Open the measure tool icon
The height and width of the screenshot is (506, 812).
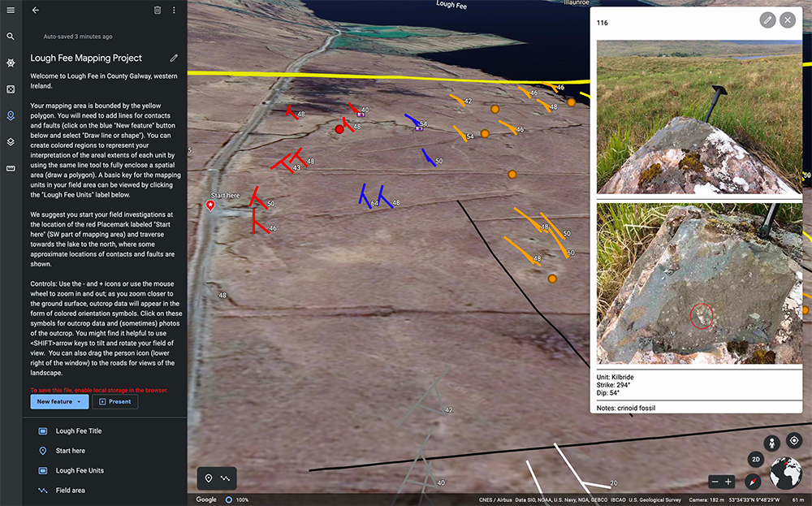click(x=11, y=167)
